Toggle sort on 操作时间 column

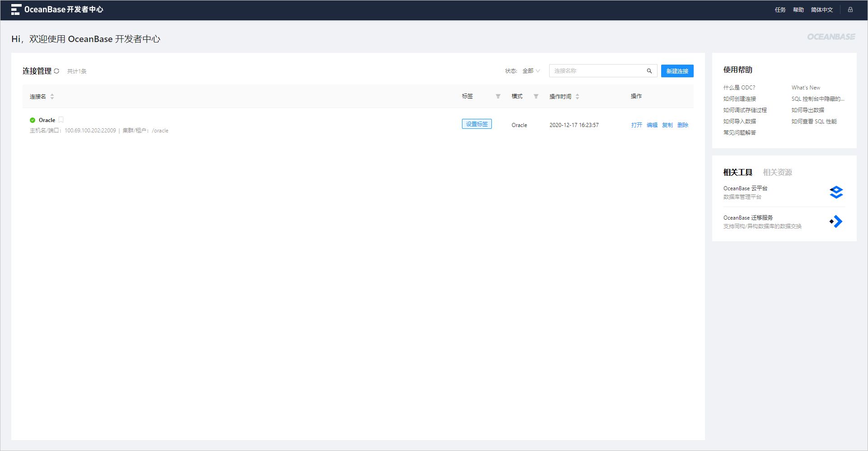577,96
